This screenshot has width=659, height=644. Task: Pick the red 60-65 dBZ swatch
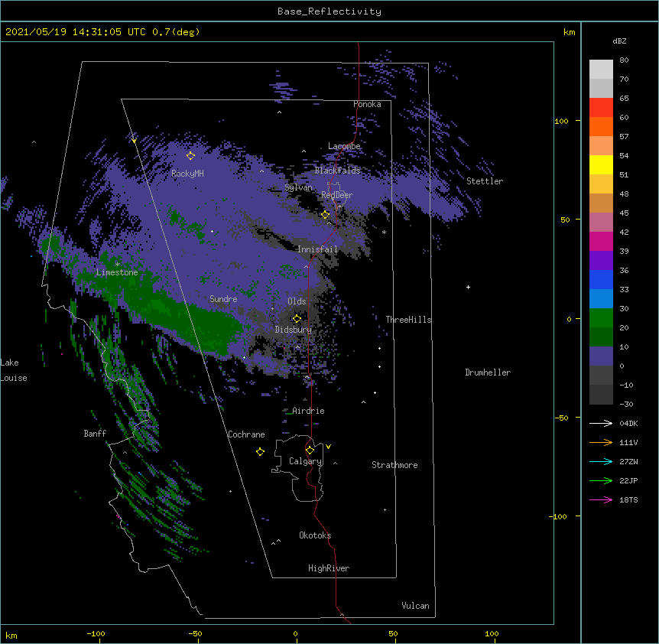click(601, 108)
